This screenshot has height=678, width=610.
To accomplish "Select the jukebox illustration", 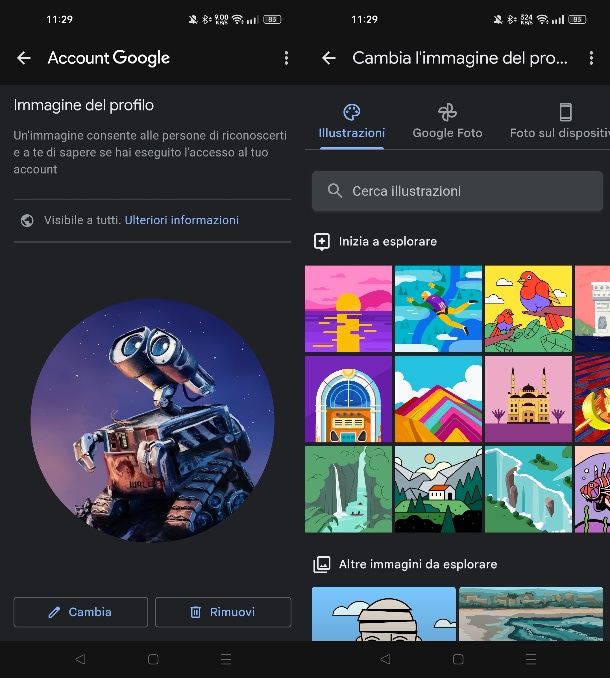I will [348, 399].
